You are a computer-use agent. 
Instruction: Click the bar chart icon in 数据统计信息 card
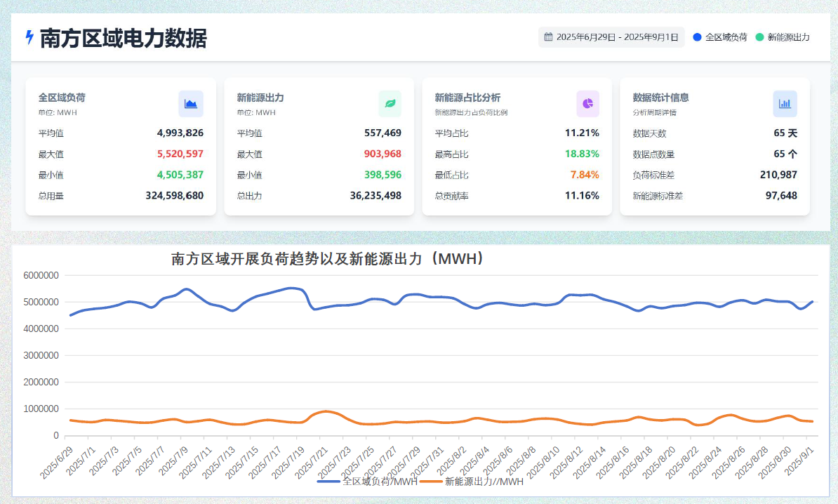tap(785, 103)
